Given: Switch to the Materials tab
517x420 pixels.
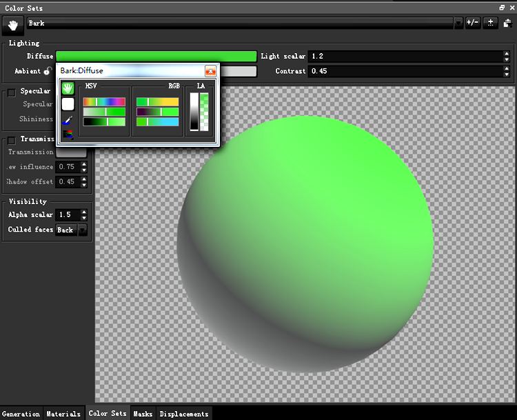Looking at the screenshot, I should click(63, 414).
